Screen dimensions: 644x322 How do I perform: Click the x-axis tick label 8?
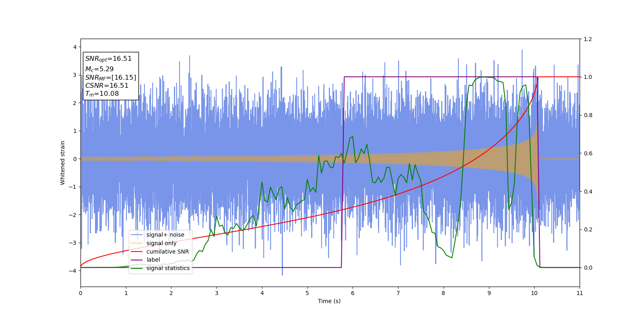click(x=444, y=293)
